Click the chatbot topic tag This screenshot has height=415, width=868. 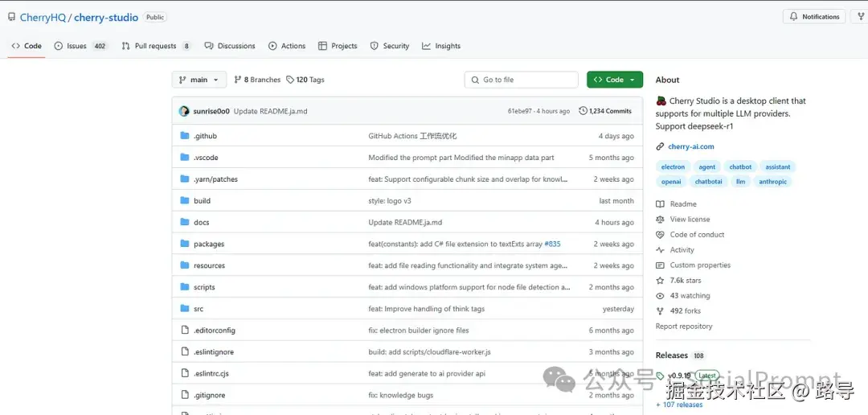point(740,166)
